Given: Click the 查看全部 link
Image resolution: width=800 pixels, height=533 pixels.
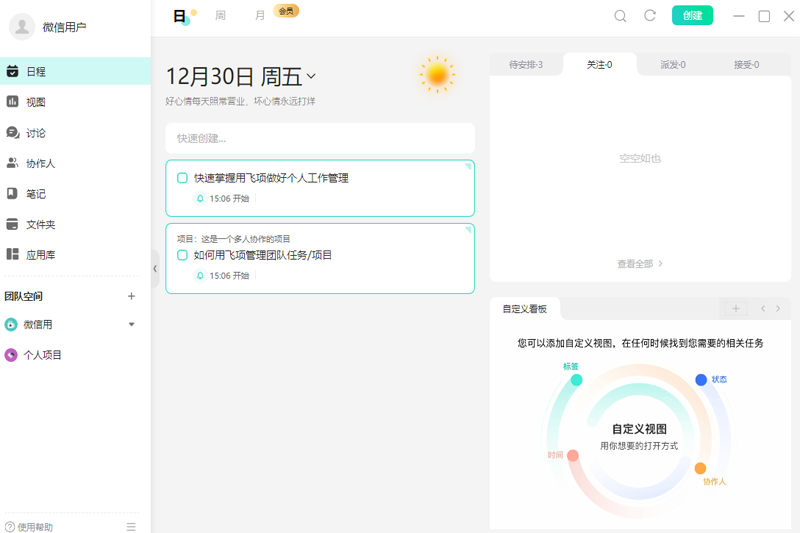Looking at the screenshot, I should click(640, 264).
